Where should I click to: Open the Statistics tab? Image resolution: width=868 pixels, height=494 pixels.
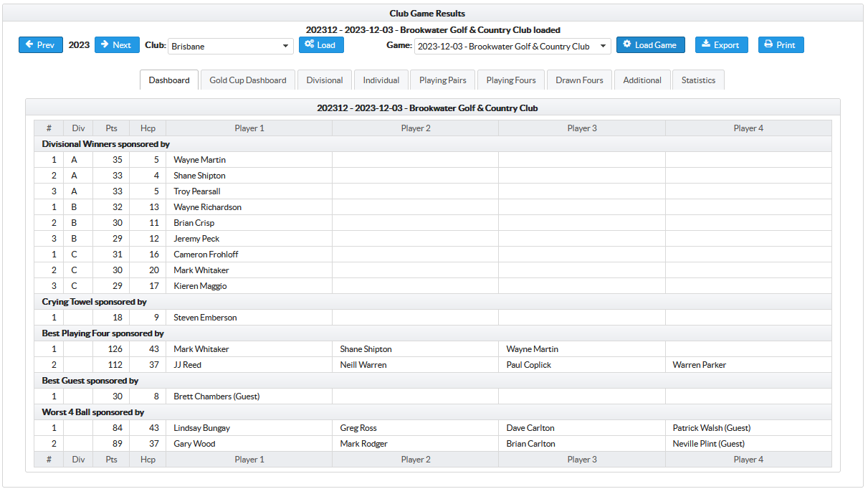click(698, 80)
